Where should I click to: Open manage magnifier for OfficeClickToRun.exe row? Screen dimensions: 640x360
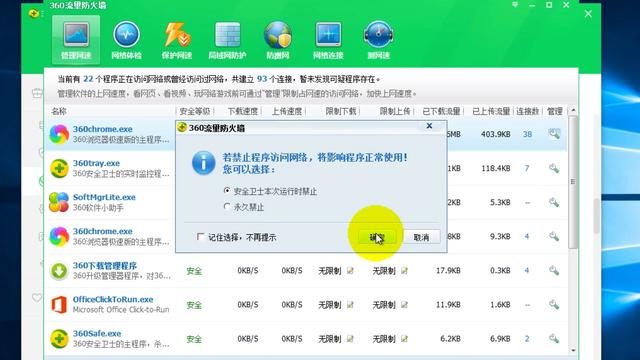554,304
